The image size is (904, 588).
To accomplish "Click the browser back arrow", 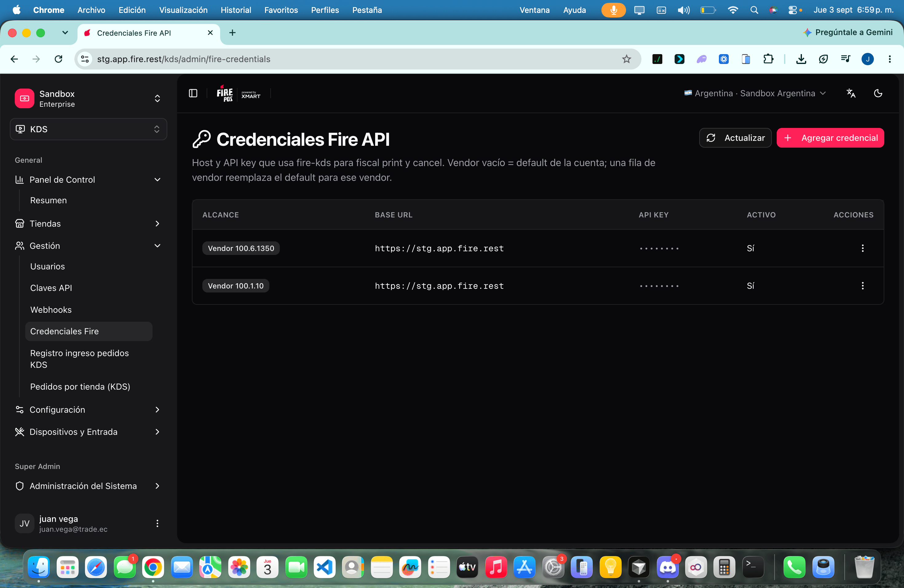I will pyautogui.click(x=14, y=59).
